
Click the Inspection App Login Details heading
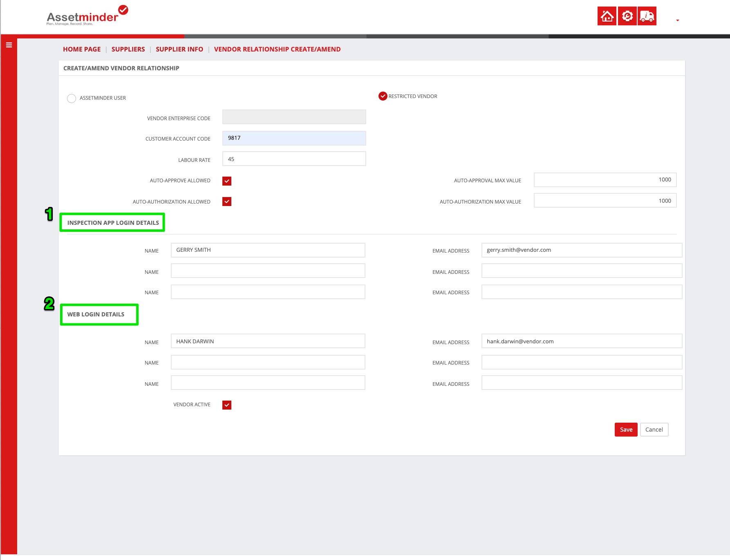click(113, 223)
